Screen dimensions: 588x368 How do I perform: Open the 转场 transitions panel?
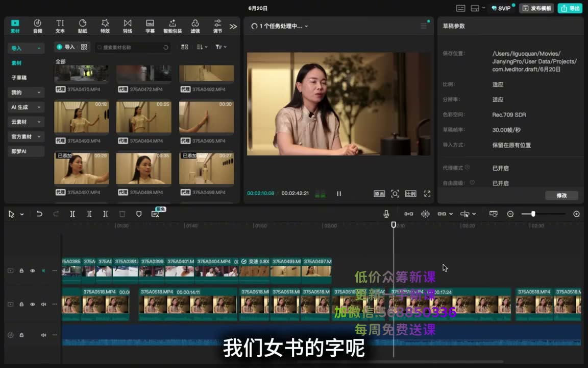click(x=128, y=26)
